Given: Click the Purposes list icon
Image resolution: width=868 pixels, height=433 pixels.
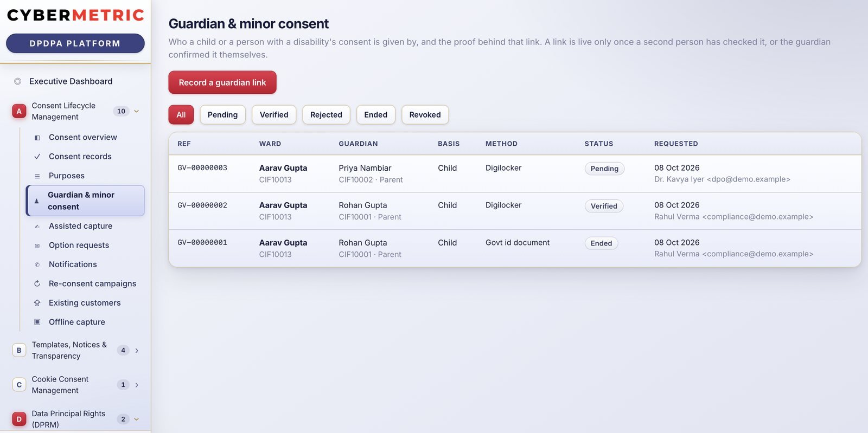Looking at the screenshot, I should [37, 176].
